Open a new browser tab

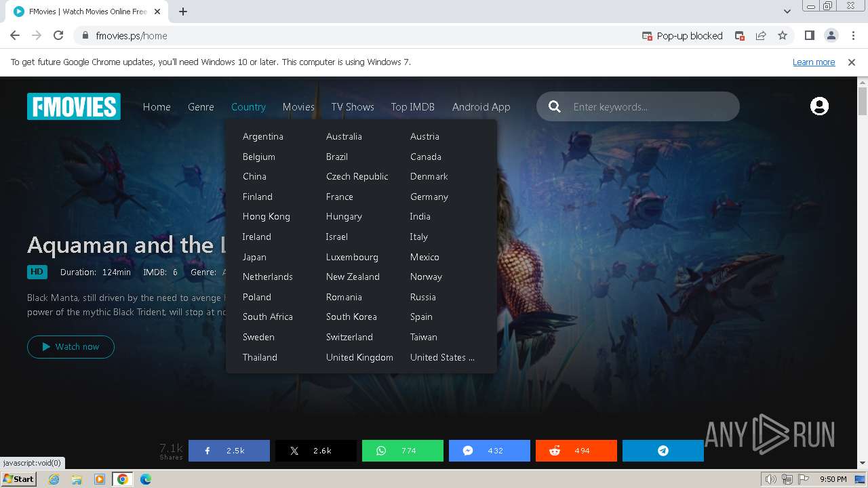183,12
